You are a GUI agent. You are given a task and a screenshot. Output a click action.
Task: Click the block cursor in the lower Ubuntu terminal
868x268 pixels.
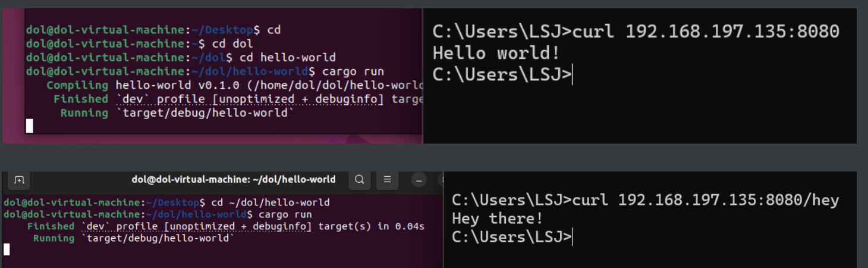[x=7, y=249]
